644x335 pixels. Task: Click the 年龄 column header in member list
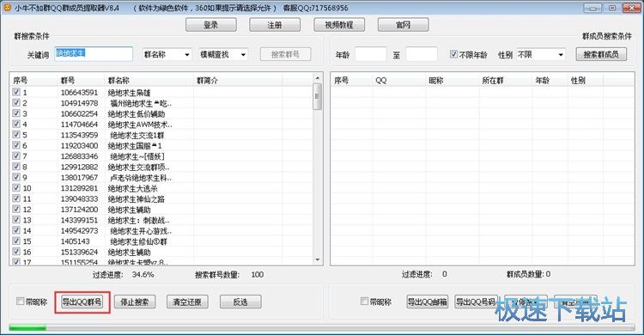point(550,80)
